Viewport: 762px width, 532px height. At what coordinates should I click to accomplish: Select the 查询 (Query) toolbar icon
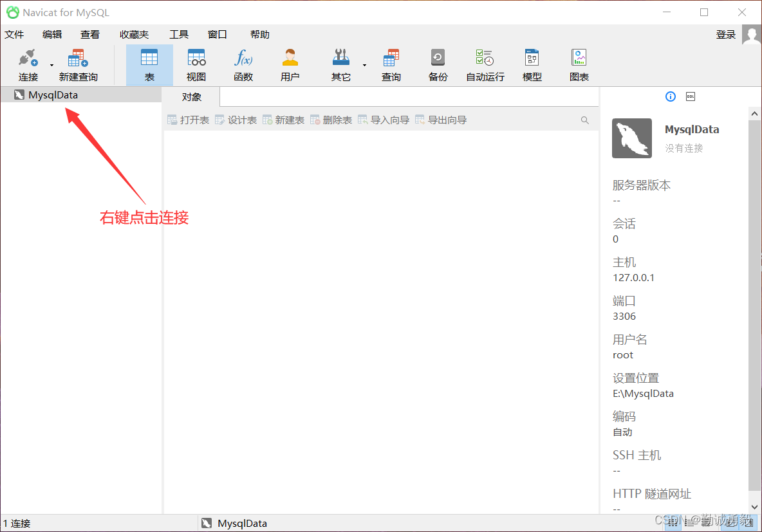(x=391, y=65)
